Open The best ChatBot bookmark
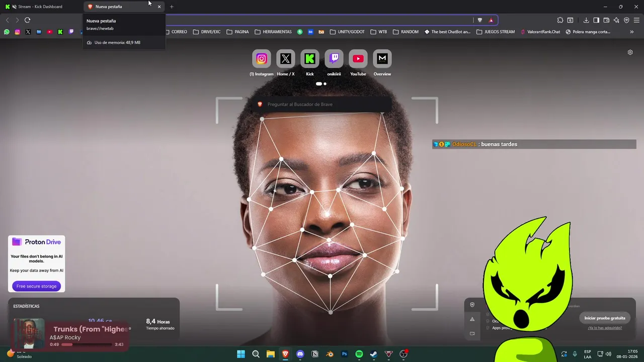The width and height of the screenshot is (644, 362). (x=447, y=32)
